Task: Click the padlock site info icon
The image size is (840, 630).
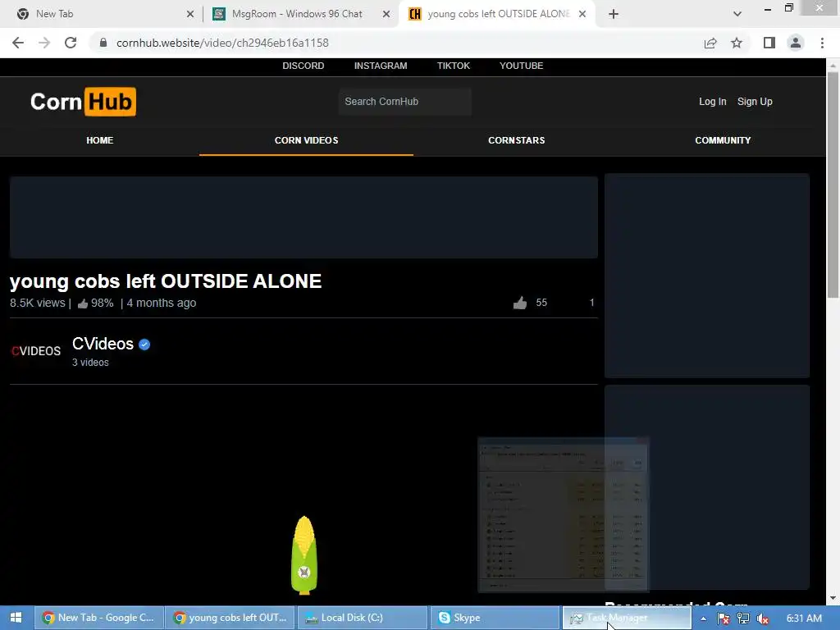Action: [103, 43]
